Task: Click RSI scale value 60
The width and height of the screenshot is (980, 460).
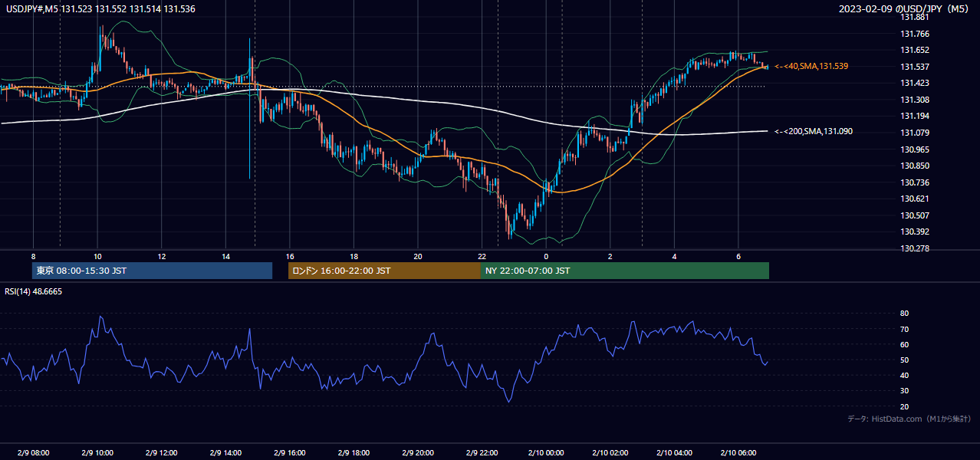Action: click(905, 344)
